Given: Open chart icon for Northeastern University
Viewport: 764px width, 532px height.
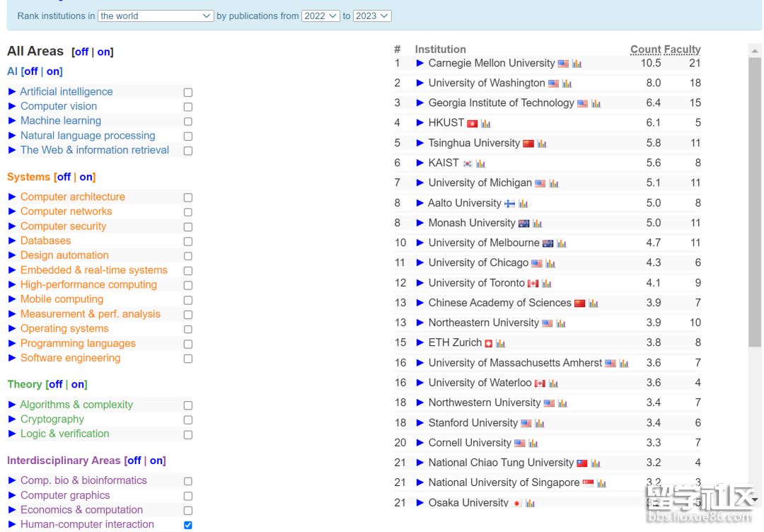Looking at the screenshot, I should (x=561, y=323).
